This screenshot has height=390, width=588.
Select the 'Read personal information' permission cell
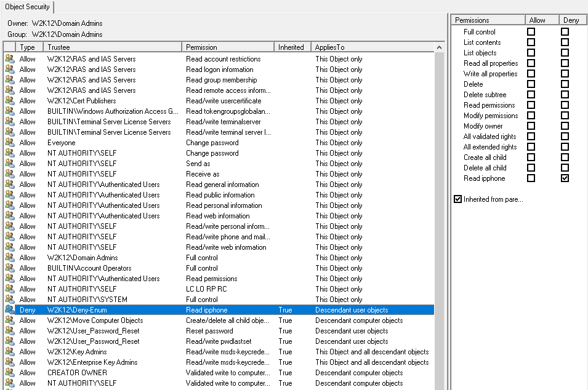pyautogui.click(x=224, y=205)
